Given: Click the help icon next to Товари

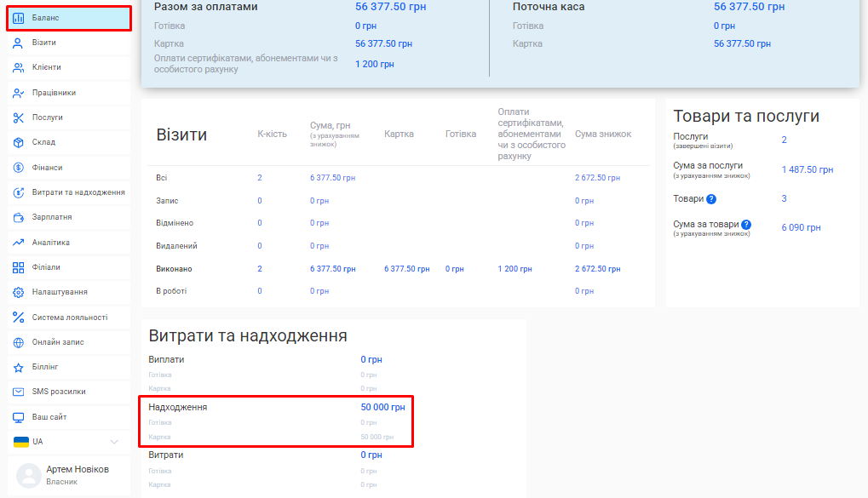Looking at the screenshot, I should coord(712,198).
